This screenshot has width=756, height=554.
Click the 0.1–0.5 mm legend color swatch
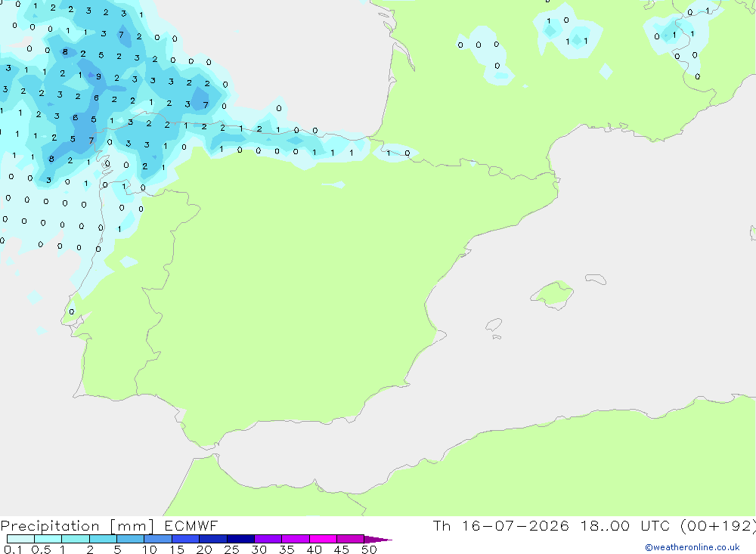(x=20, y=539)
